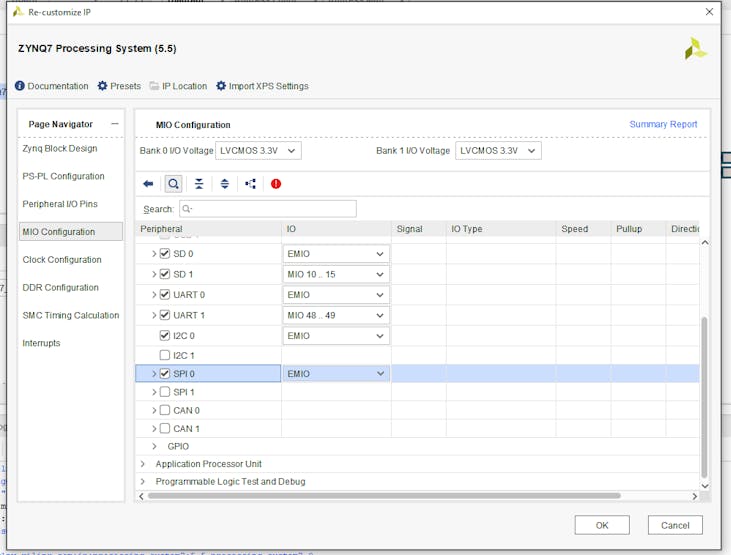Viewport: 731px width, 555px height.
Task: Go to Clock Configuration page
Action: coord(62,260)
